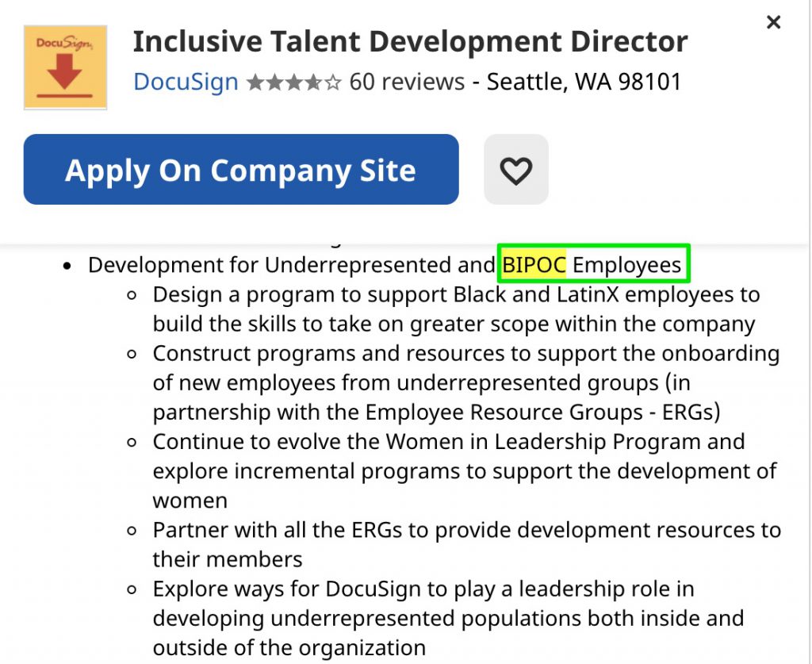This screenshot has height=664, width=812.
Task: Click the hollow bullet before Explore ways
Action: pyautogui.click(x=133, y=589)
